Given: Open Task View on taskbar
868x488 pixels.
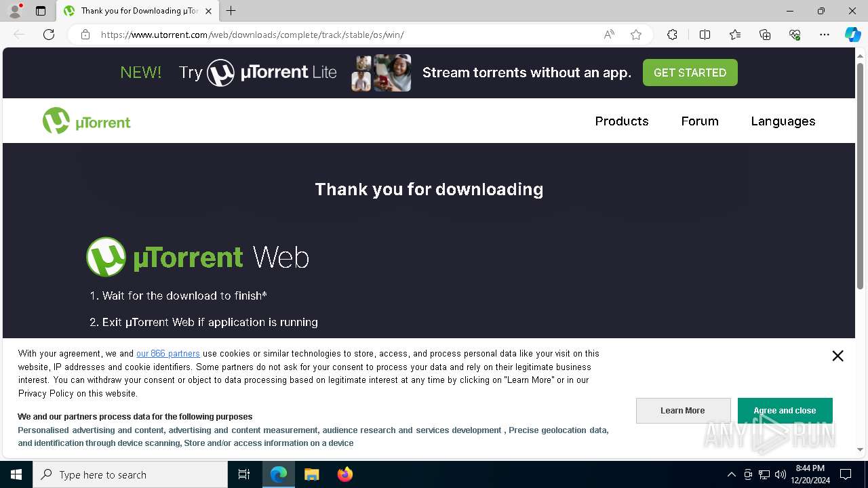Looking at the screenshot, I should coord(244,474).
